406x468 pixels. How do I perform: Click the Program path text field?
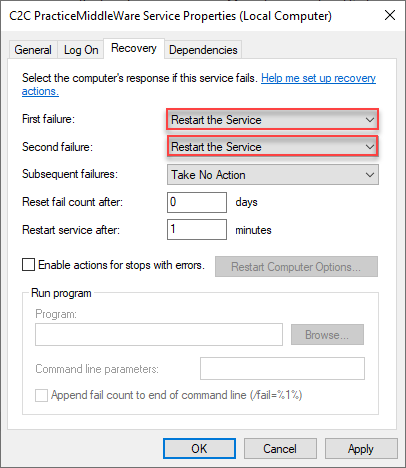coord(159,334)
